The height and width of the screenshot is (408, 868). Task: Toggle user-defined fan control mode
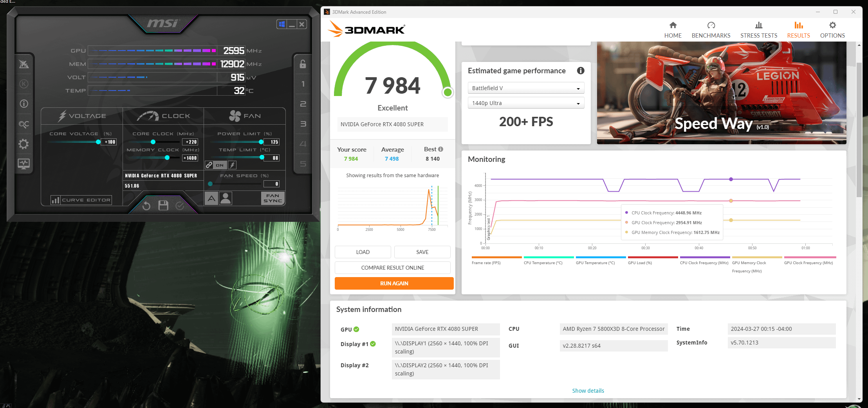[226, 198]
